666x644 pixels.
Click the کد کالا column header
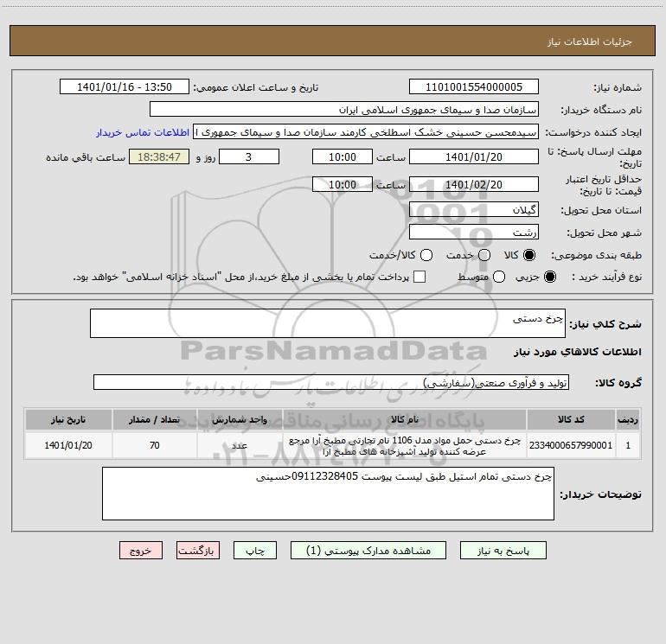coord(571,419)
